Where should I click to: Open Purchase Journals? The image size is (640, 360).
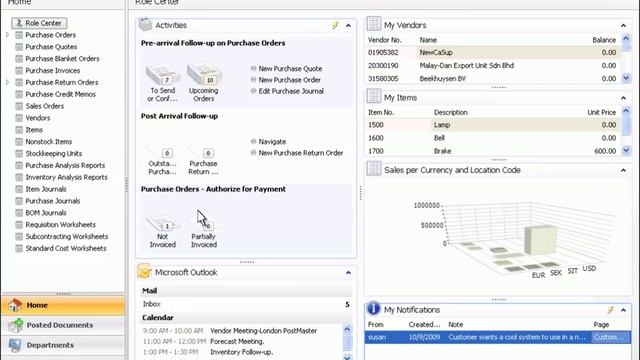pyautogui.click(x=53, y=200)
